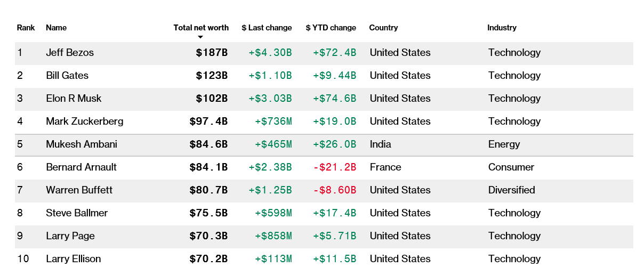Open Larry Page row
The width and height of the screenshot is (644, 267).
70,236
